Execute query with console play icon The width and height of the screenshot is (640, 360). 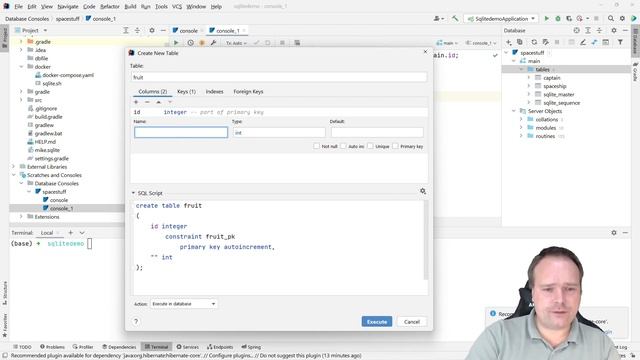pyautogui.click(x=176, y=42)
